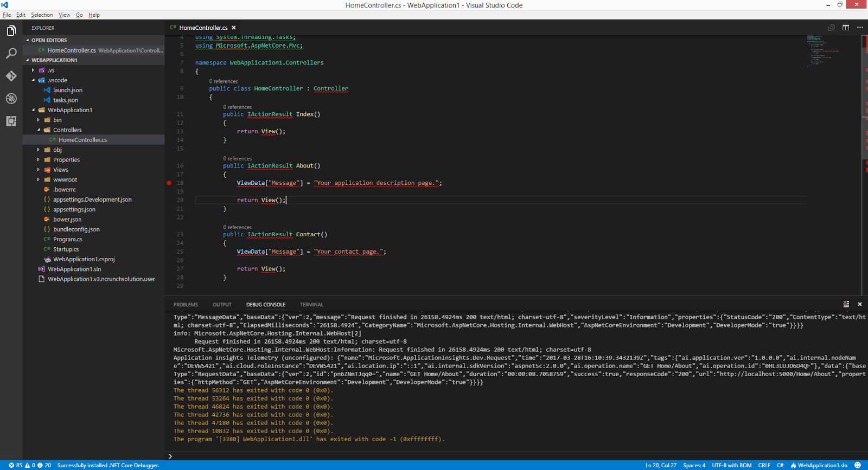Viewport: 868px width, 470px height.
Task: Select HomeController.cs under OPEN EDITORS
Action: pos(93,50)
